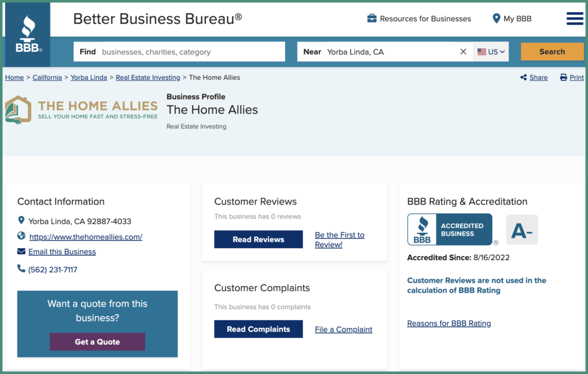Open the Real Estate Investing breadcrumb
This screenshot has width=588, height=374.
click(x=148, y=78)
